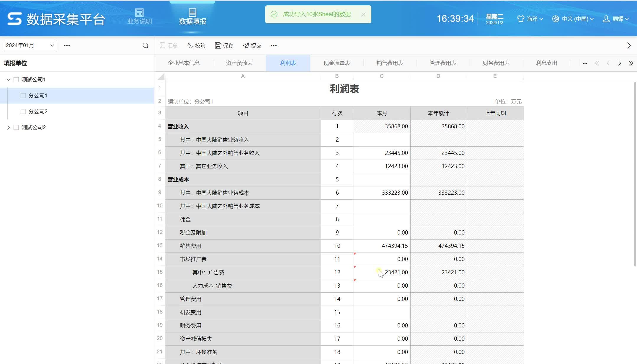Open the 2024年01月 period dropdown
The width and height of the screenshot is (637, 364).
[x=30, y=45]
